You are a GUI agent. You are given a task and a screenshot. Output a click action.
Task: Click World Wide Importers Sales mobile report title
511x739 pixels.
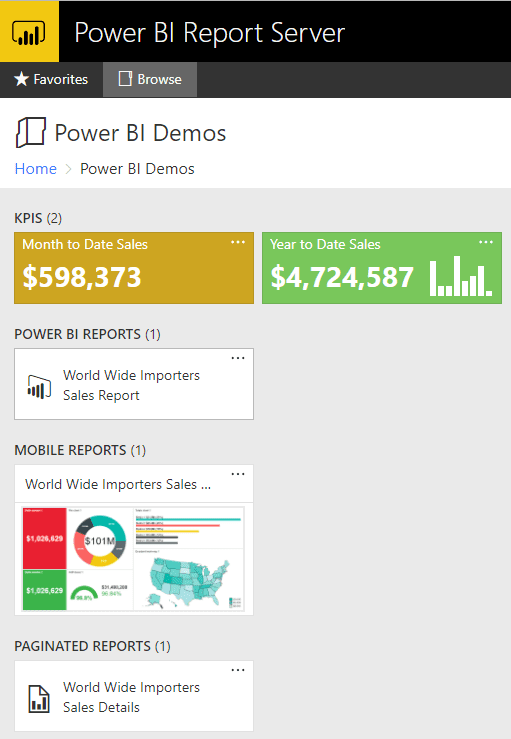[118, 484]
